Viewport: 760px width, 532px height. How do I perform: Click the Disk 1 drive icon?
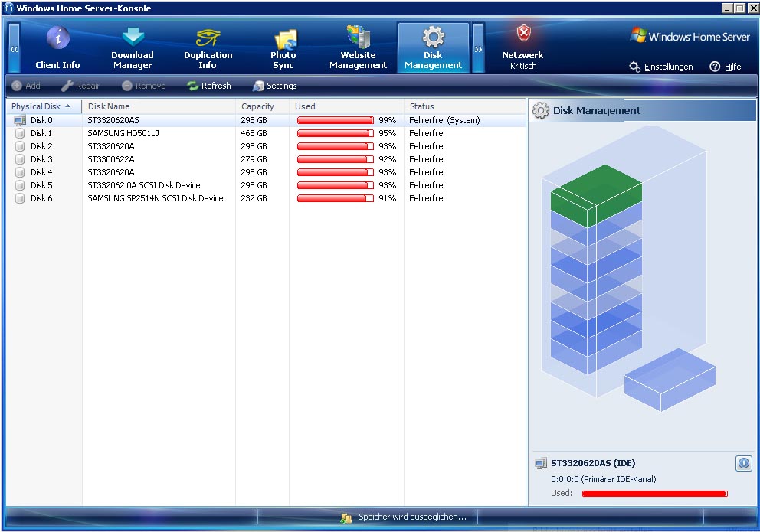tap(20, 133)
